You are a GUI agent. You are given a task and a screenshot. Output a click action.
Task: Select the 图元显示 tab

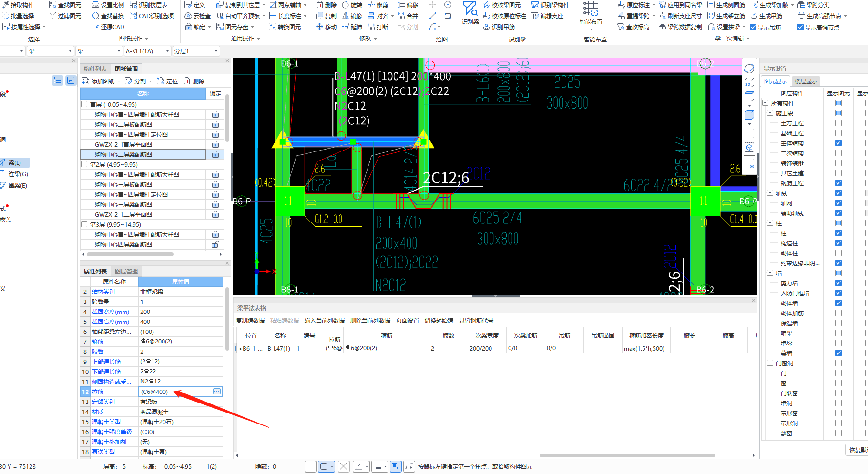point(776,81)
